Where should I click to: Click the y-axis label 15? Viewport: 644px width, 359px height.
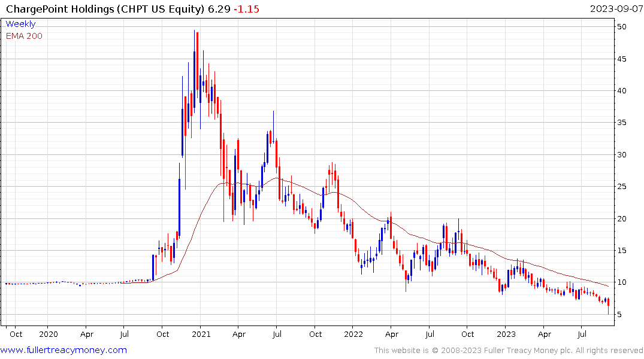coord(622,250)
